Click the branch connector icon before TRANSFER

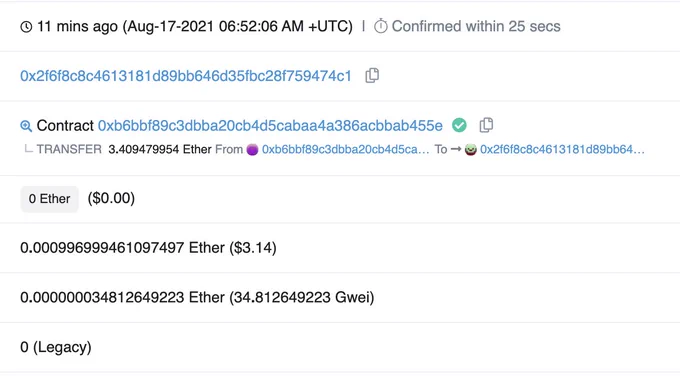28,149
